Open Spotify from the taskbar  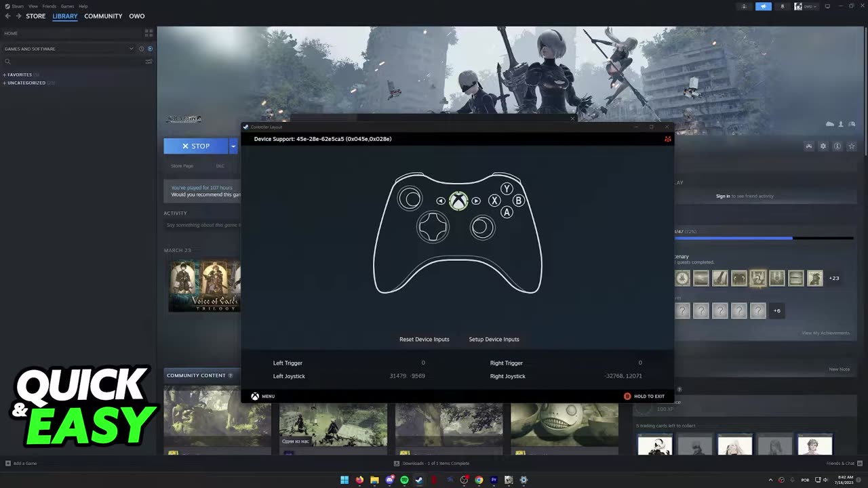click(x=404, y=480)
